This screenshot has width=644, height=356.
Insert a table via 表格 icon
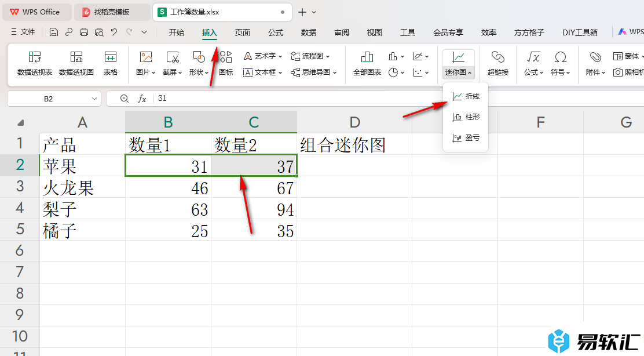(111, 64)
